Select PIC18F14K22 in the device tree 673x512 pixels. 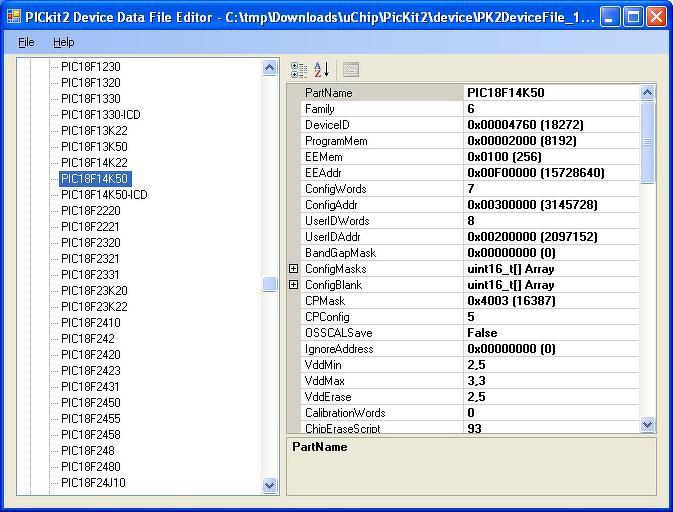[x=94, y=163]
